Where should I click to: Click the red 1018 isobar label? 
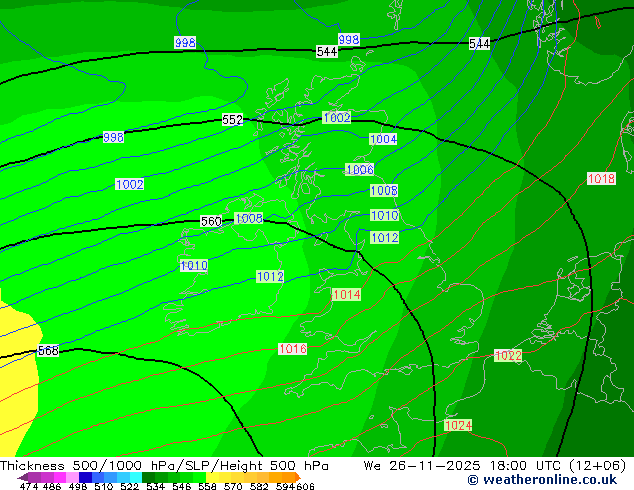601,178
